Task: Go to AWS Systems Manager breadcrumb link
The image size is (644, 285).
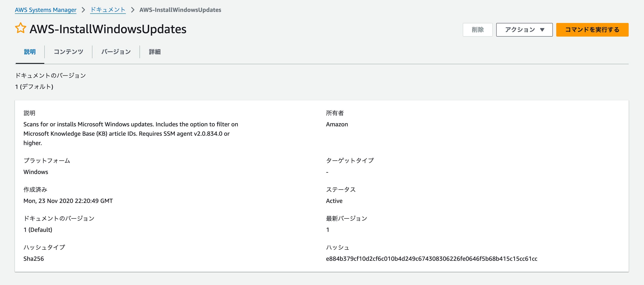Action: click(x=46, y=10)
